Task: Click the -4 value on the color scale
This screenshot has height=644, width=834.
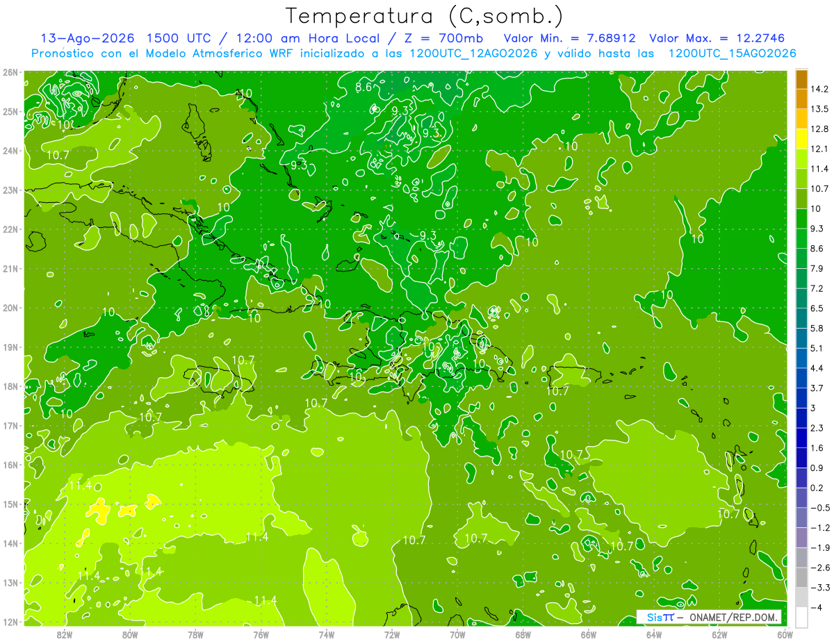Action: pos(817,607)
